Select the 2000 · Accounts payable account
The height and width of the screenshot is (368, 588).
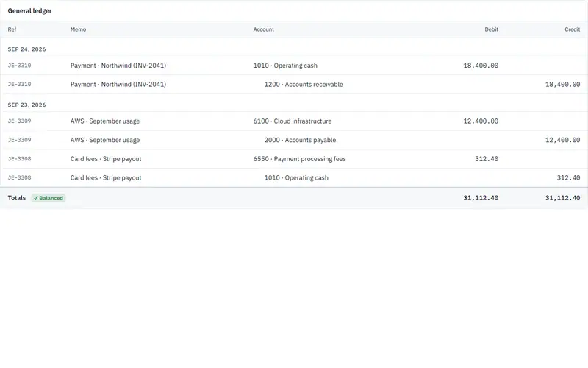click(x=300, y=140)
